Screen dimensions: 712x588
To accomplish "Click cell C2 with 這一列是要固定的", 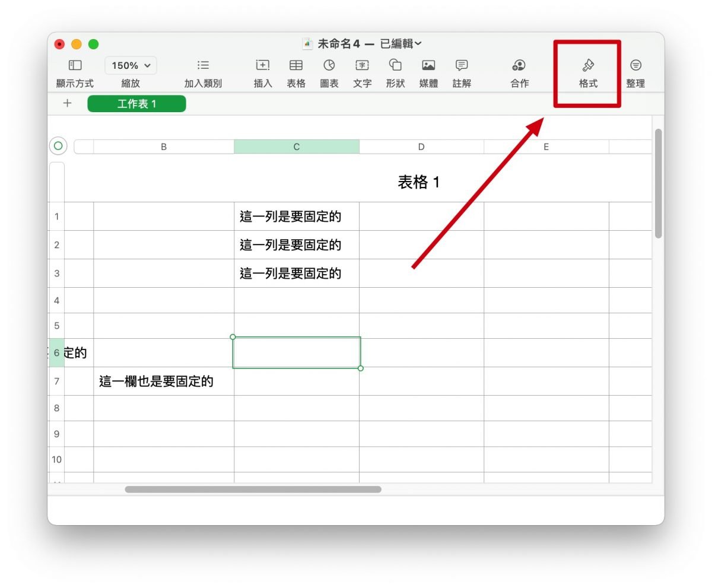I will tap(297, 244).
